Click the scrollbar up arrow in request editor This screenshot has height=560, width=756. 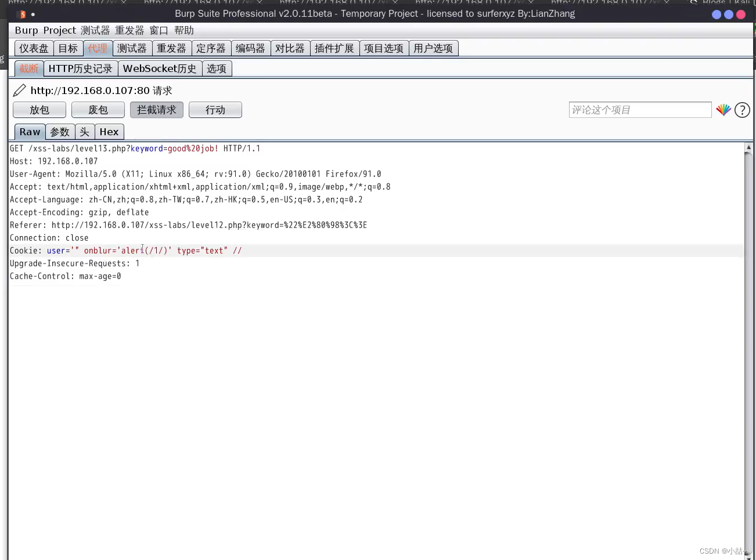(x=749, y=147)
